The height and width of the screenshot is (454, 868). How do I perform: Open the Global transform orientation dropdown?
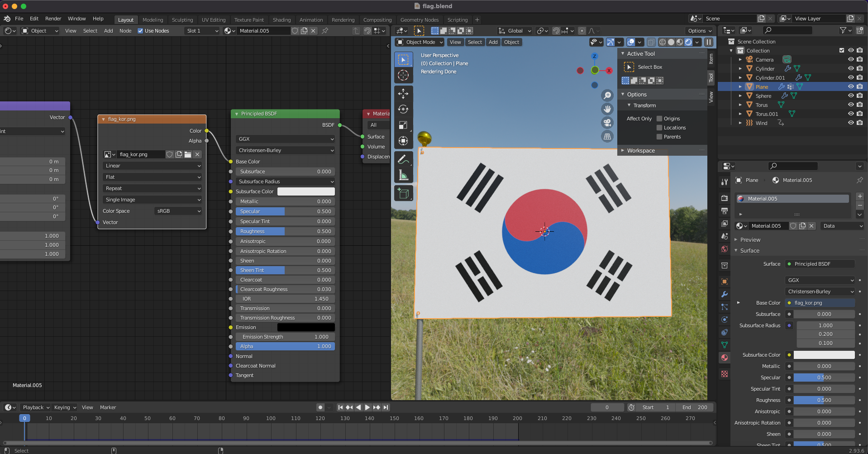click(x=515, y=31)
